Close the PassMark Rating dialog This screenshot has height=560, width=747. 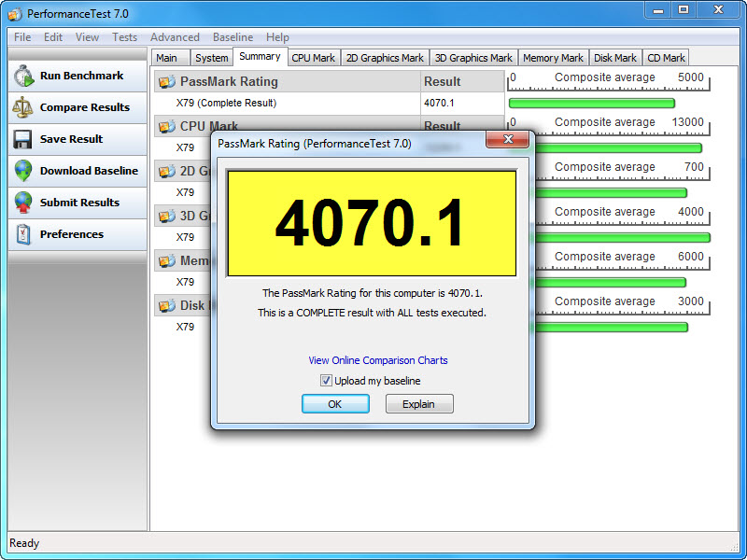(507, 139)
